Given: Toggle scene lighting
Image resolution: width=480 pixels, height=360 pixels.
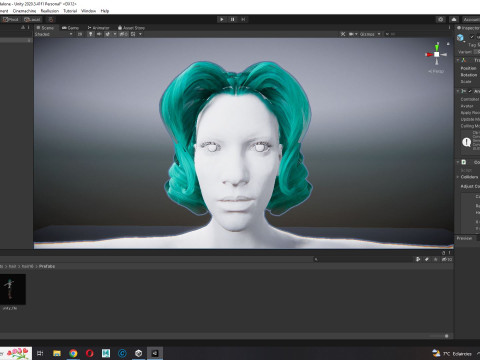Looking at the screenshot, I should tap(90, 34).
